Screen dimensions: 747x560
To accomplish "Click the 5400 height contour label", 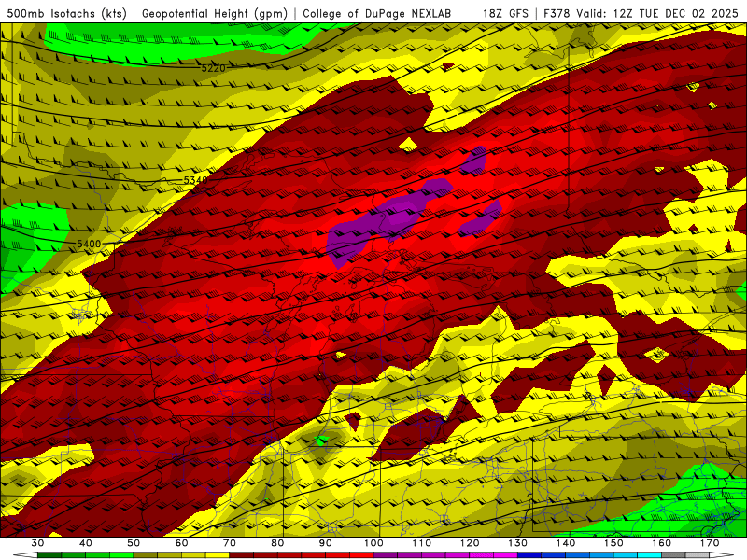I will pyautogui.click(x=89, y=244).
